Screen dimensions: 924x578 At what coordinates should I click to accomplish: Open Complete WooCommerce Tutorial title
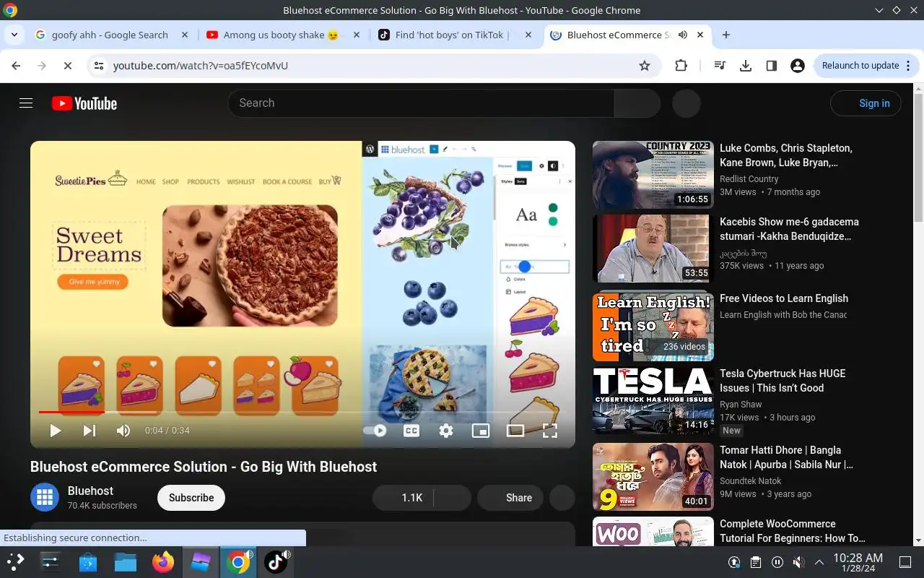pyautogui.click(x=793, y=531)
